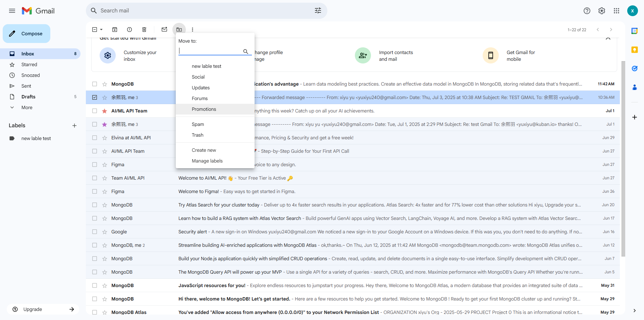Move to Promotions category
The height and width of the screenshot is (320, 644).
[215, 109]
